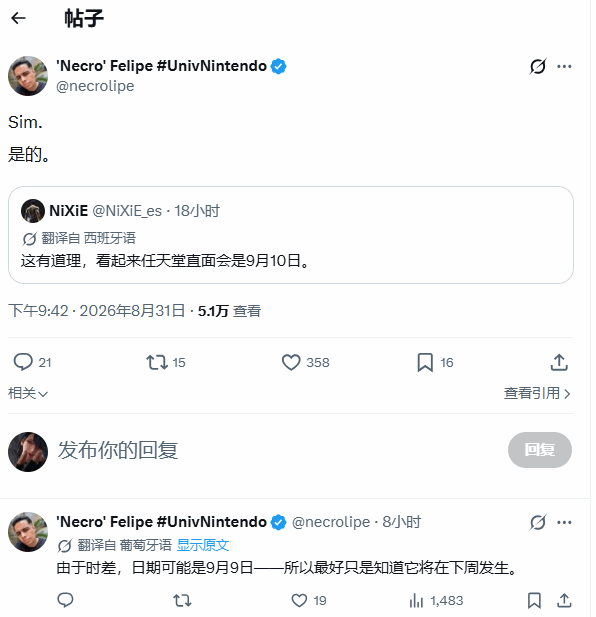The width and height of the screenshot is (596, 617).
Task: Open 查看引用 quotes link
Action: pyautogui.click(x=537, y=393)
